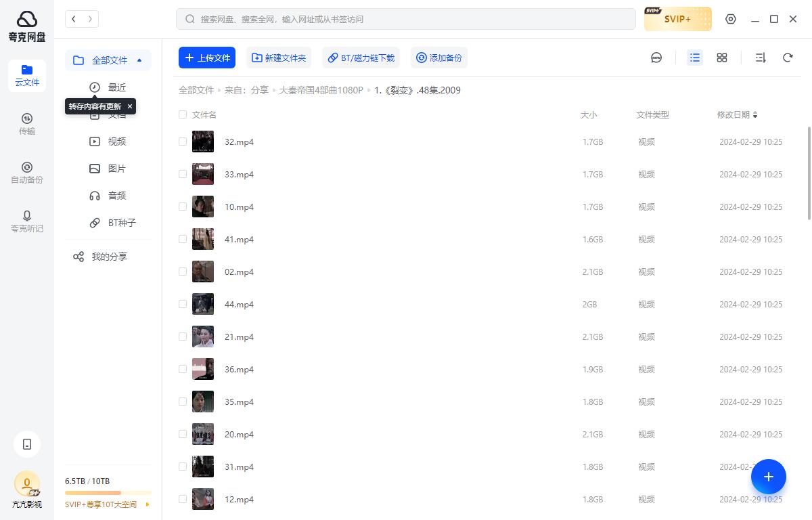
Task: Click 新建文件夹 new folder button
Action: tap(279, 58)
